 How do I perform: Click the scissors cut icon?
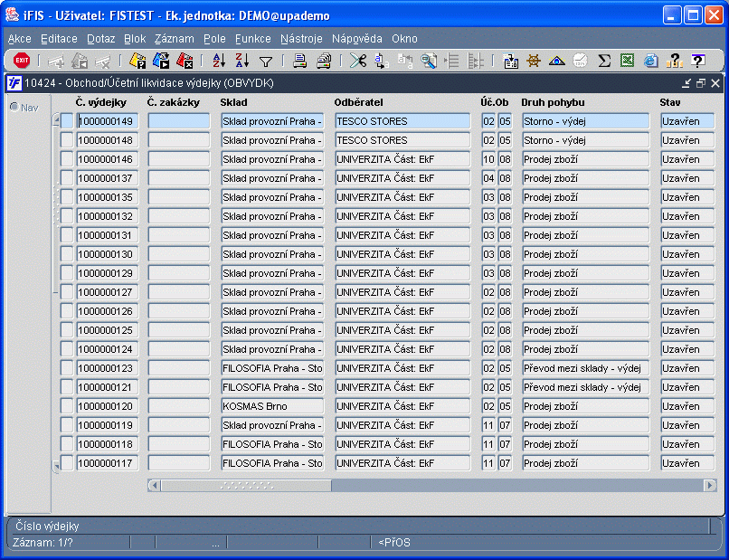(358, 61)
